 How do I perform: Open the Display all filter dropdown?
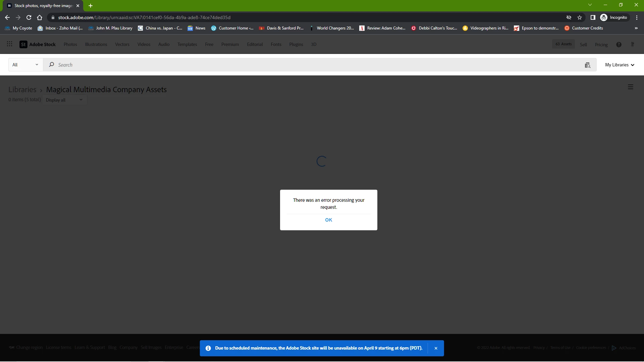[x=64, y=100]
